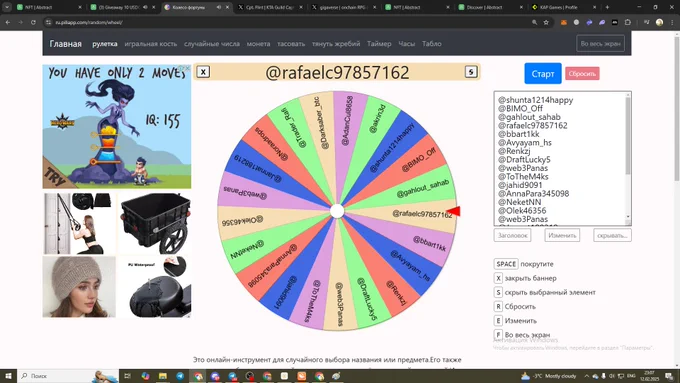
Task: Open the рулетка menu item
Action: pyautogui.click(x=105, y=44)
